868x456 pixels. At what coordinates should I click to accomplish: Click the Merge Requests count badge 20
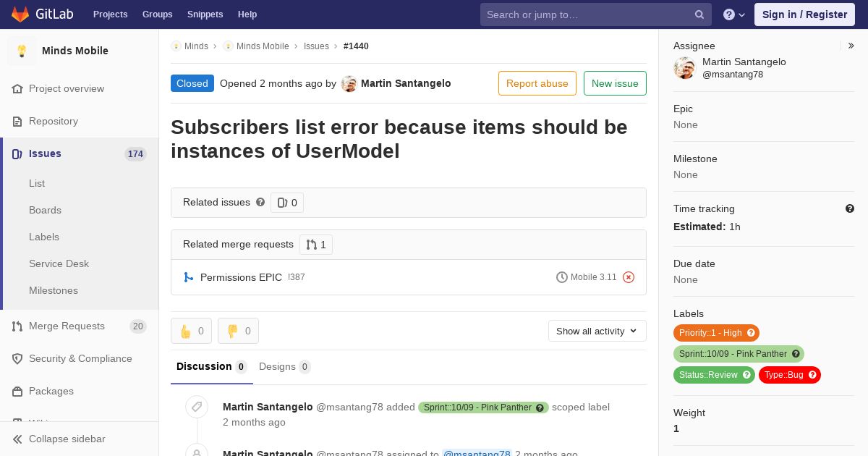(x=137, y=326)
